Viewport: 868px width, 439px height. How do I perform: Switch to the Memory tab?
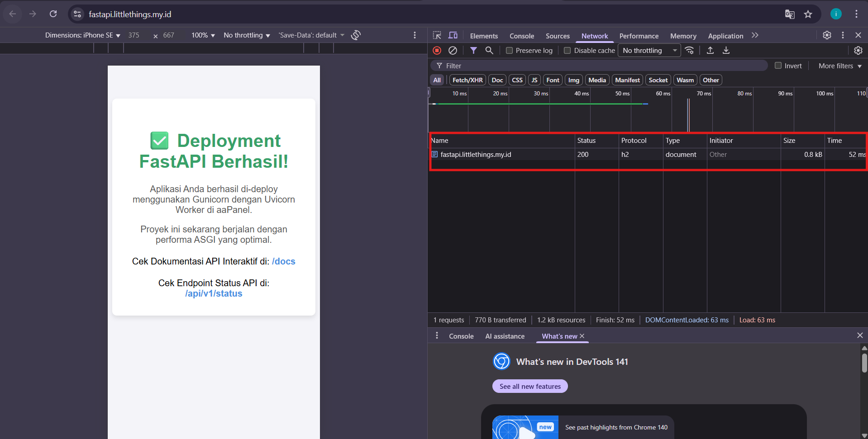683,36
